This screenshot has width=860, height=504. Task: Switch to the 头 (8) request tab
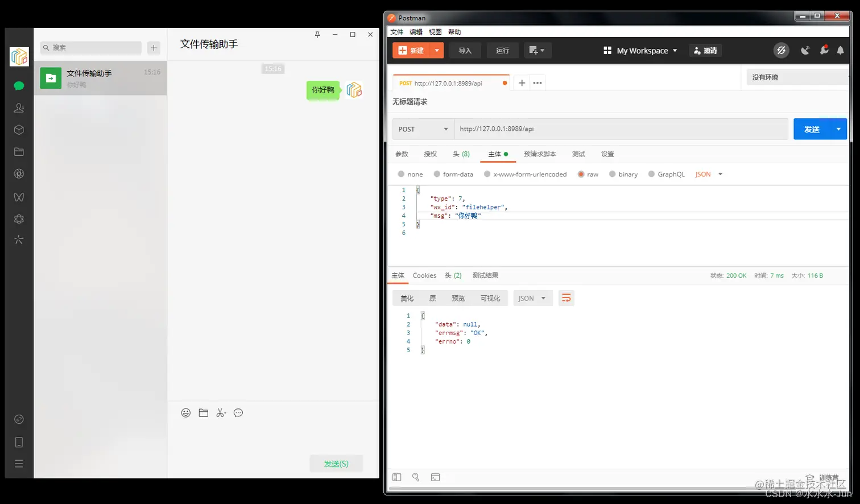click(x=461, y=154)
